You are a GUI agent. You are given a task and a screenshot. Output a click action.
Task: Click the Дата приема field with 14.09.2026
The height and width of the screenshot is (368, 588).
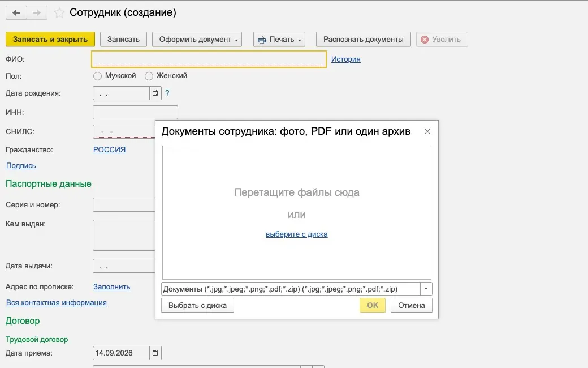121,353
